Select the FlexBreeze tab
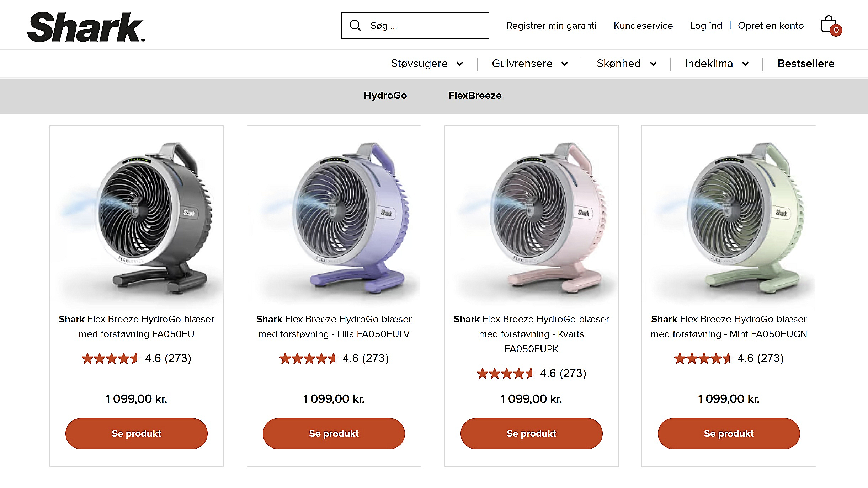The width and height of the screenshot is (868, 488). pos(475,95)
